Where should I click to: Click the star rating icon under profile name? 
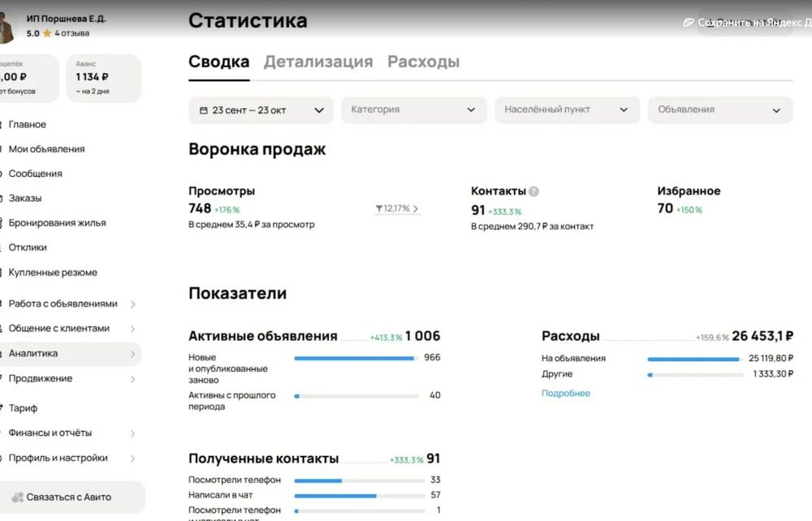(x=47, y=33)
